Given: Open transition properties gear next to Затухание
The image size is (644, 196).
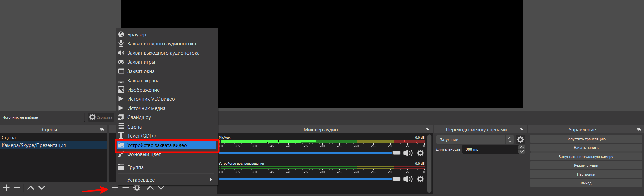Looking at the screenshot, I should pos(520,140).
